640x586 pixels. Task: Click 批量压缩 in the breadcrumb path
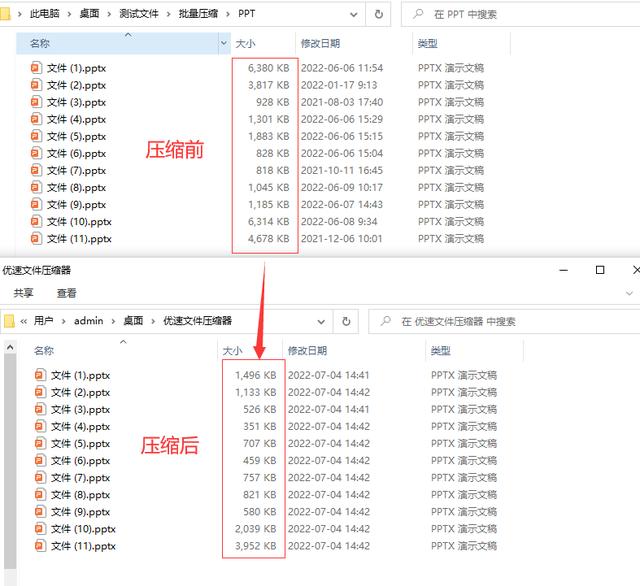198,14
